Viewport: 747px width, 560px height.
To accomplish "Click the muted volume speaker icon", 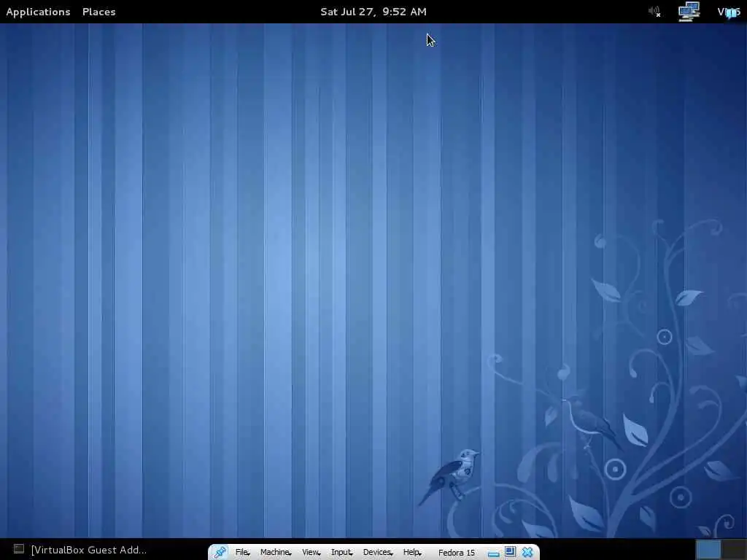I will [654, 12].
